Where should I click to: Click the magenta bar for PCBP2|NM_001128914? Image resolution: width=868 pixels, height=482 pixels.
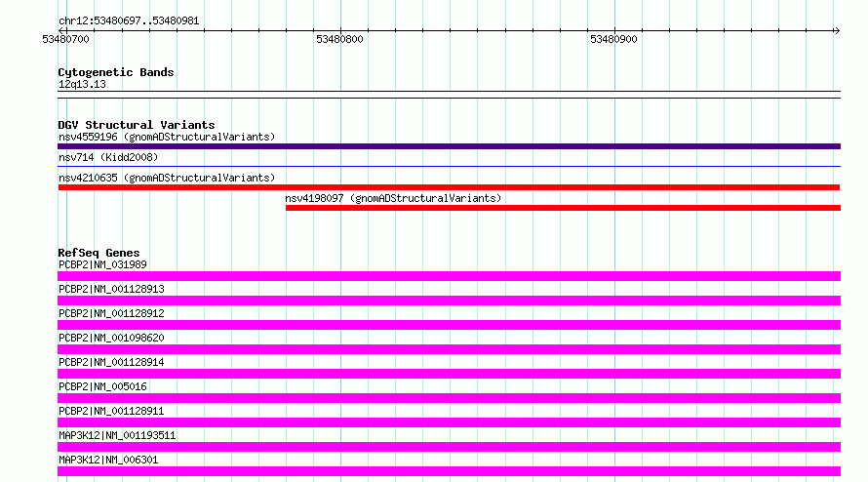click(x=449, y=374)
